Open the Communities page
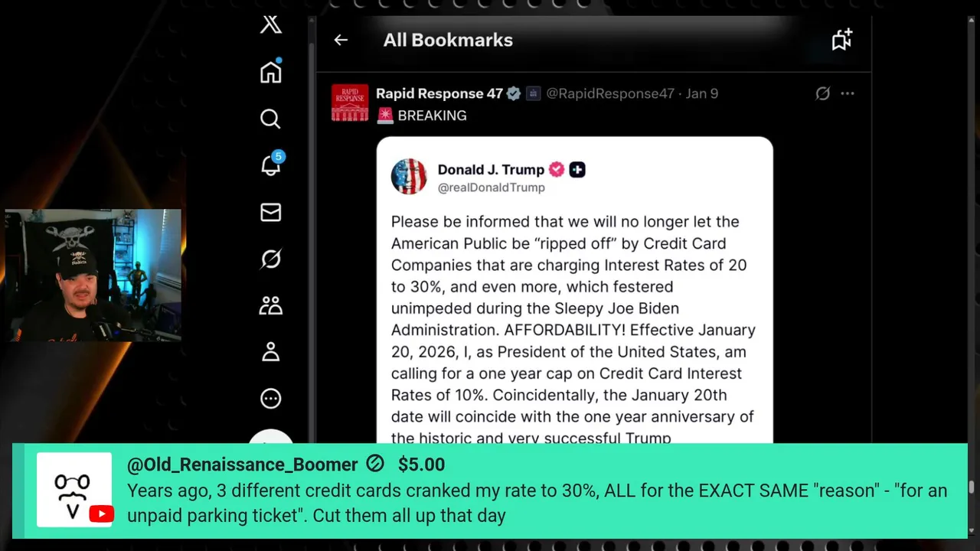 click(271, 306)
